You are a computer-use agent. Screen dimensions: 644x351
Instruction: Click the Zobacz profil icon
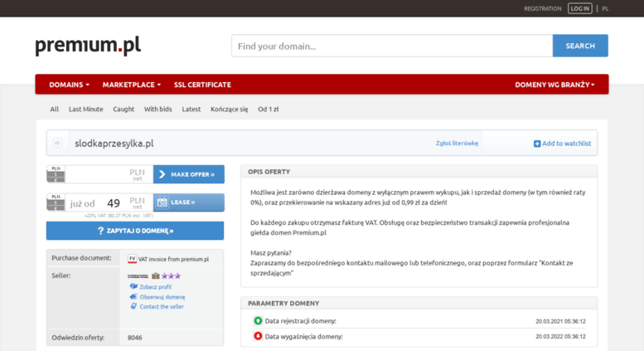(133, 286)
